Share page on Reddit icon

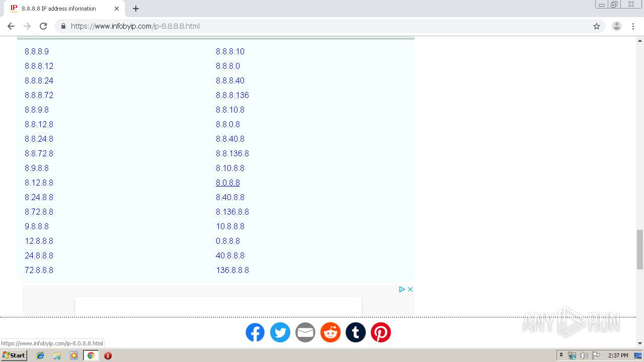pyautogui.click(x=331, y=332)
